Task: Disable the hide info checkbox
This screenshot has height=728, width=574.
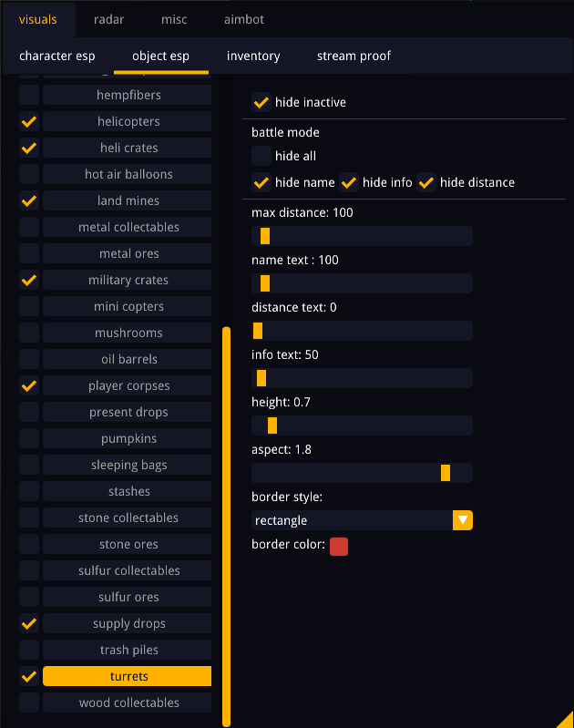Action: pyautogui.click(x=349, y=182)
